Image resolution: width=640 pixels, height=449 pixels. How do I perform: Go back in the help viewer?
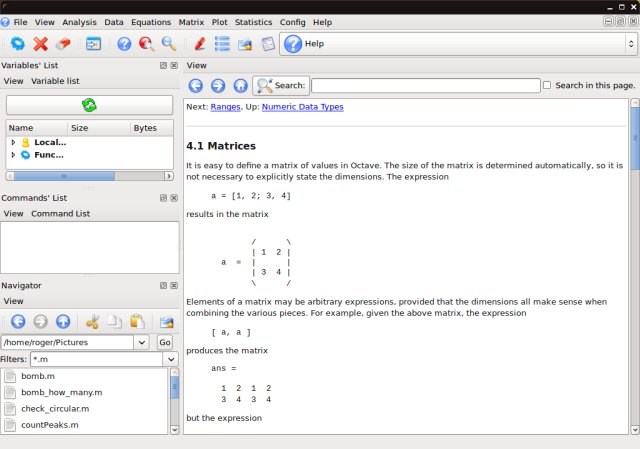(x=196, y=85)
